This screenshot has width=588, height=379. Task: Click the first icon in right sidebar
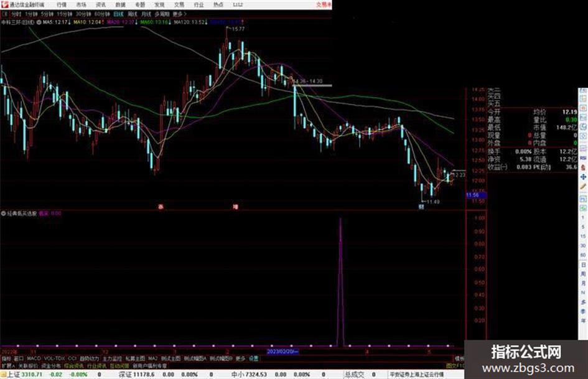tap(583, 91)
